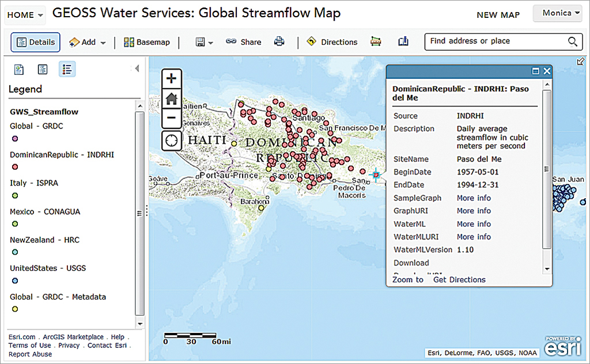Open the bookmarks icon
This screenshot has width=590, height=364.
pyautogui.click(x=403, y=41)
